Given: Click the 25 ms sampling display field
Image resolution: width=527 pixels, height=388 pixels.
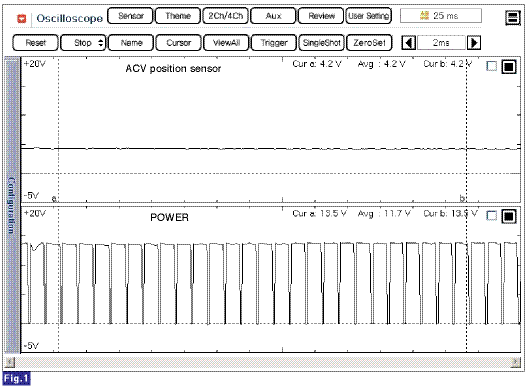Looking at the screenshot, I should [441, 15].
